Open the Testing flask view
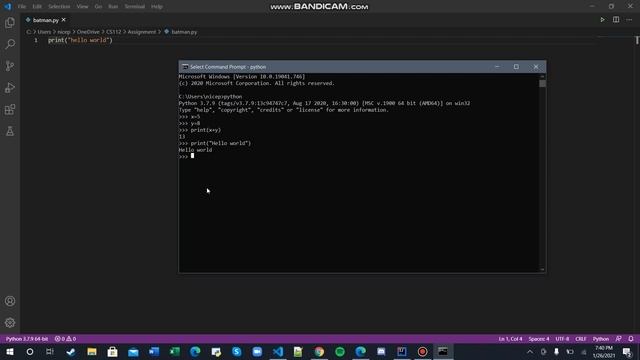The width and height of the screenshot is (640, 360). [10, 131]
